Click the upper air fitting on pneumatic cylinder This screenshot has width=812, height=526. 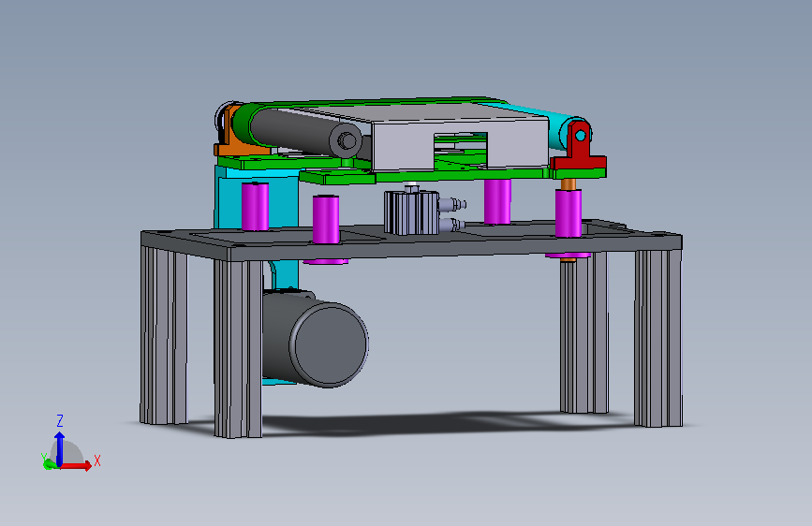pos(452,204)
